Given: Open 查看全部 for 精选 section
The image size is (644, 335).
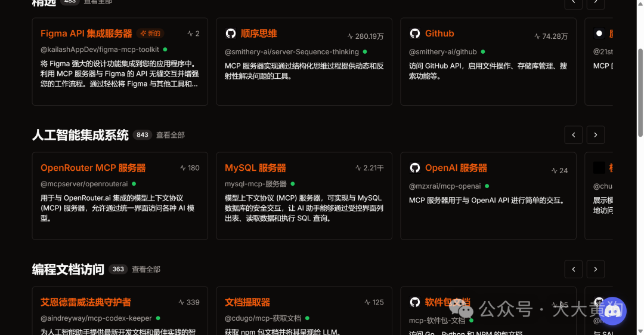Looking at the screenshot, I should (x=98, y=2).
